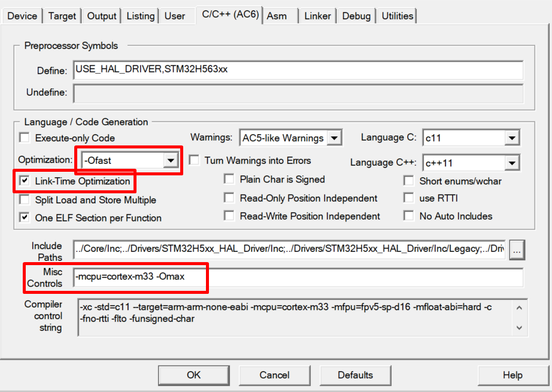
Task: Enable Execute-only Code
Action: pyautogui.click(x=24, y=138)
